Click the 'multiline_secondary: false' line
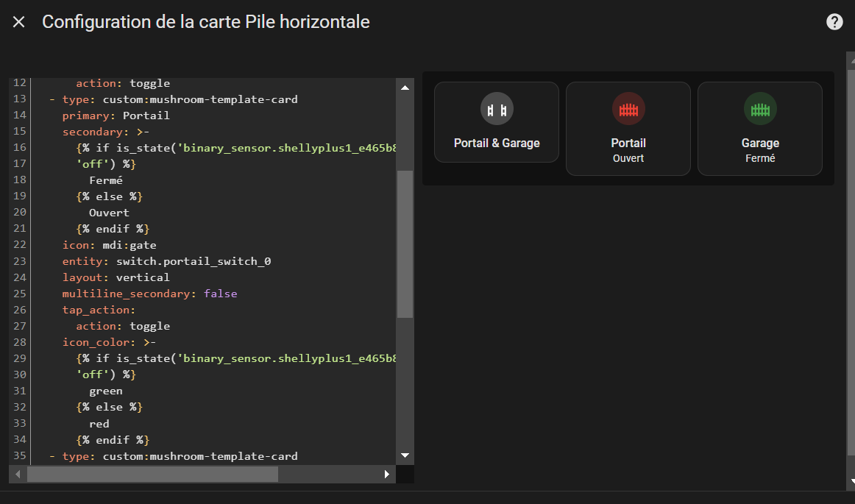Screen dimensions: 855x504 149,294
